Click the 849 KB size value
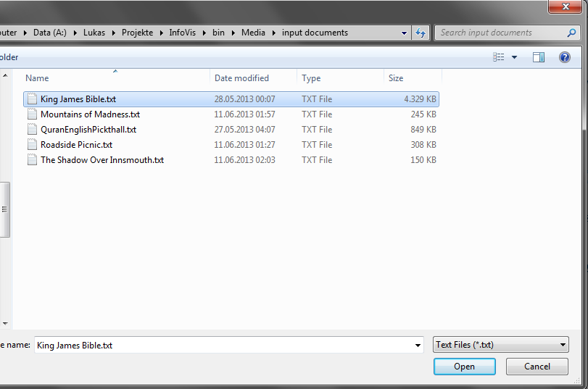The width and height of the screenshot is (588, 389). [423, 129]
